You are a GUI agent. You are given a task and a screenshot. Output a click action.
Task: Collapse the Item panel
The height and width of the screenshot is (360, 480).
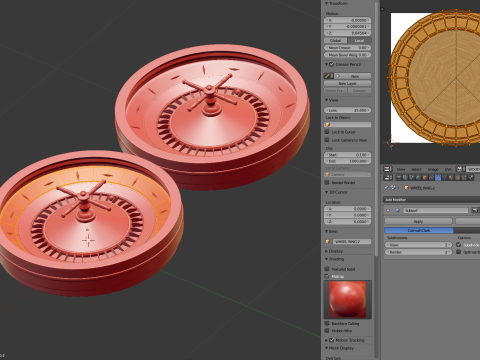click(x=327, y=231)
